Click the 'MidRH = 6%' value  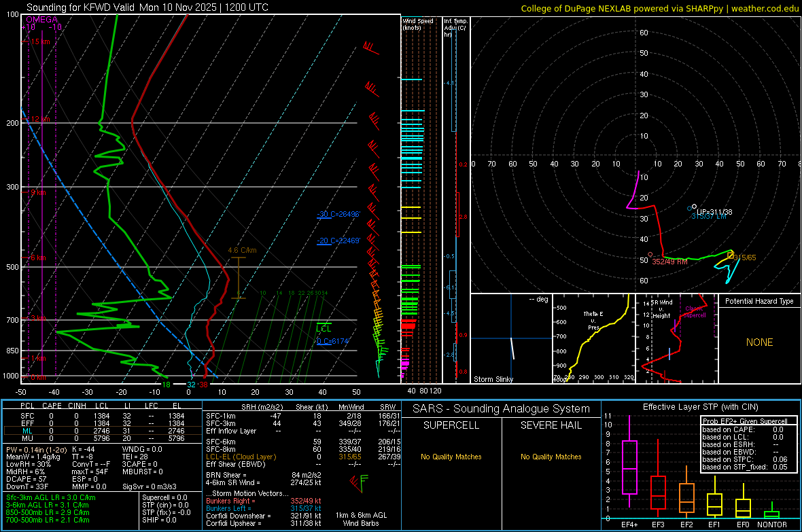pyautogui.click(x=26, y=472)
